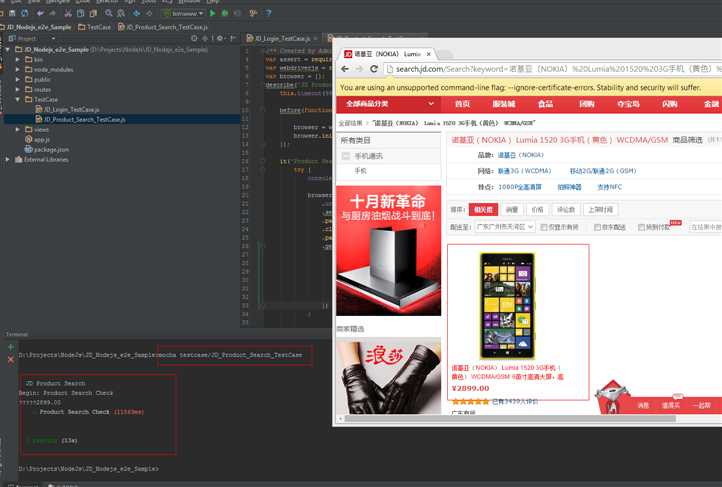Select app.js in the project tree

37,139
